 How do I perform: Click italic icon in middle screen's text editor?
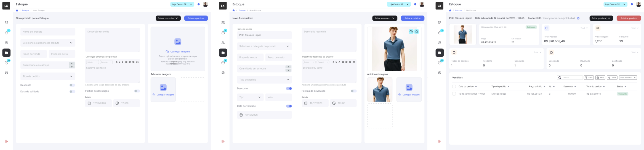tap(339, 62)
